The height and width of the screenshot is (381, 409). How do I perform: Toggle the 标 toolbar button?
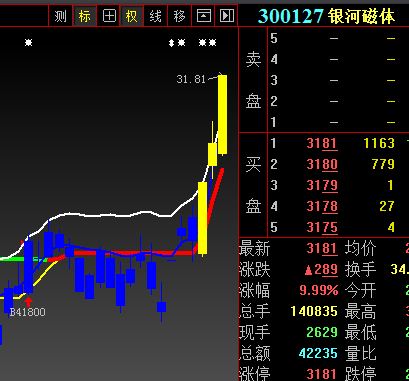point(84,16)
